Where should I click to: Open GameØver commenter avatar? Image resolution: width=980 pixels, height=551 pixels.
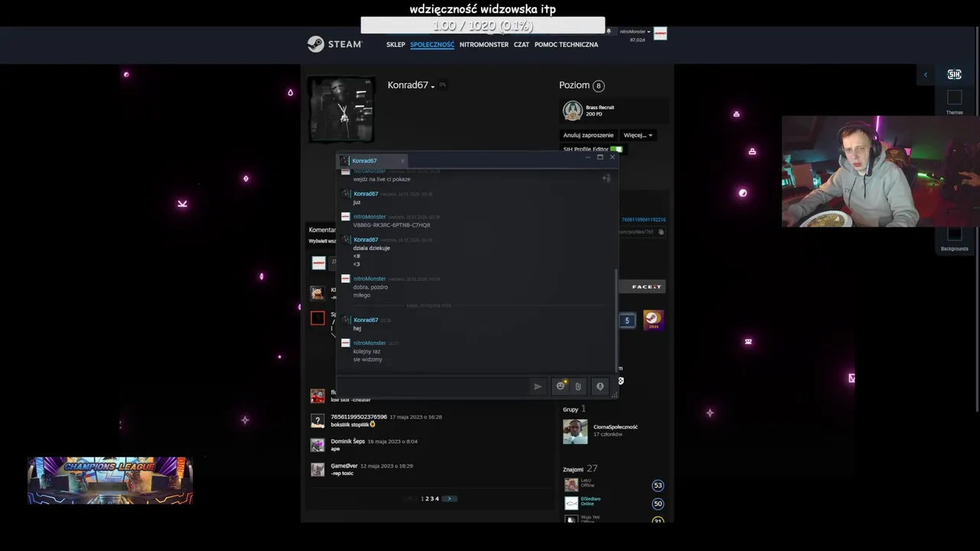pos(317,469)
